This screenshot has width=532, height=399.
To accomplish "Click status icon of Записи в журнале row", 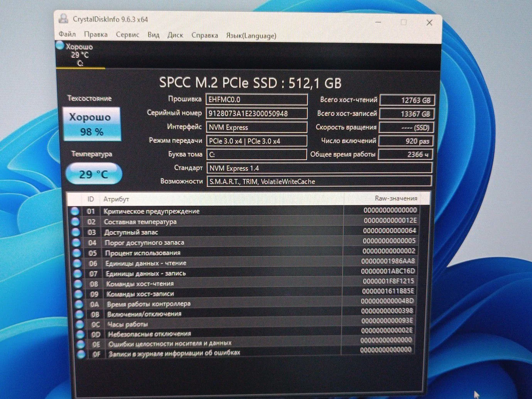I will (x=81, y=354).
